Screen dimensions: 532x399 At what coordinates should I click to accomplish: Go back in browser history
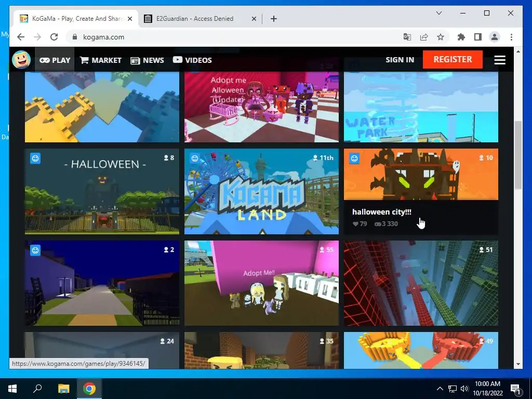tap(21, 37)
